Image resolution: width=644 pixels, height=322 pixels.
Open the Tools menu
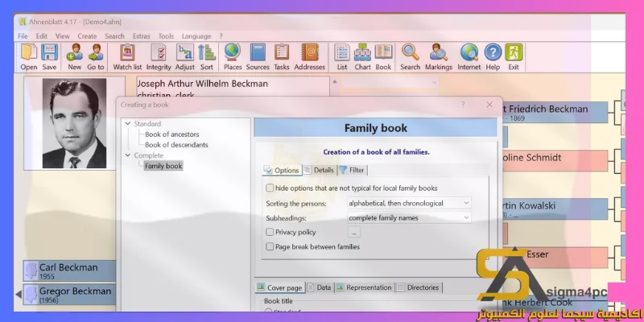tap(166, 36)
